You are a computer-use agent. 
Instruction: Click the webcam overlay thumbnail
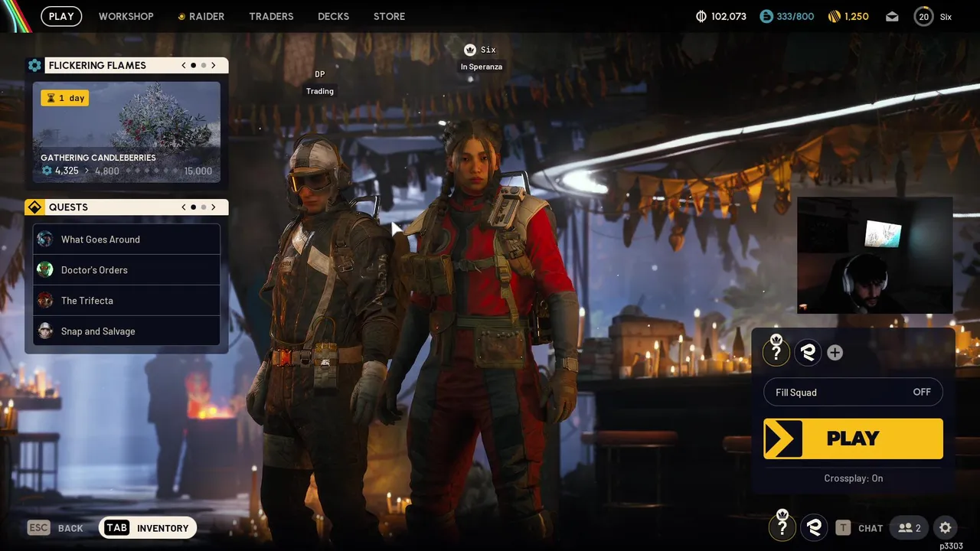(x=875, y=255)
